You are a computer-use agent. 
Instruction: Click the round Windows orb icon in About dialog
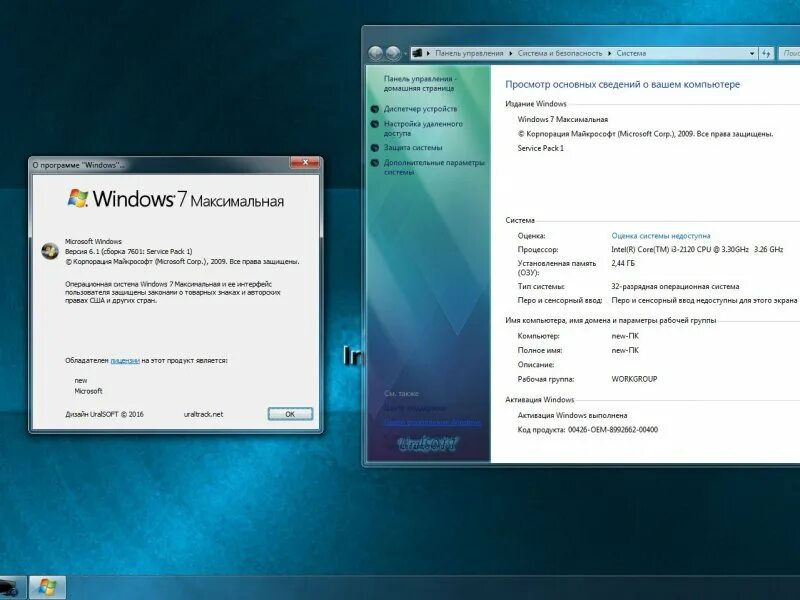pyautogui.click(x=50, y=251)
